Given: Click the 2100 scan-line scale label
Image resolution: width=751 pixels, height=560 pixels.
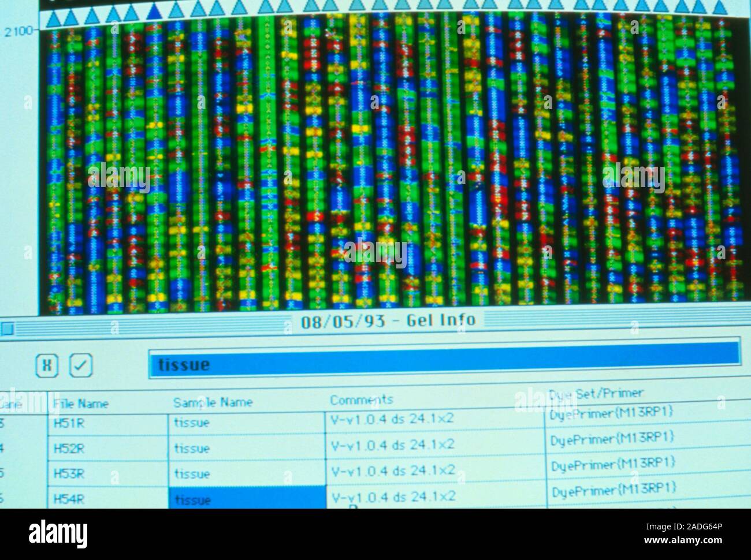Looking at the screenshot, I should point(18,32).
